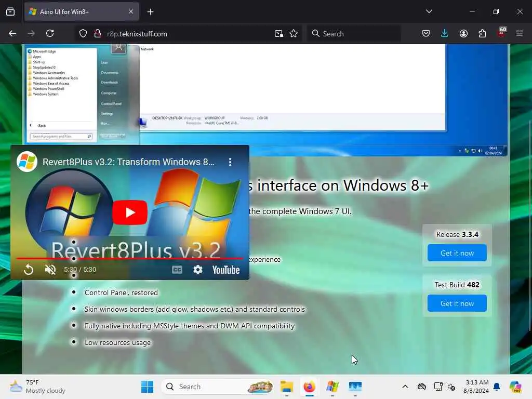
Task: Save page to Pocket
Action: point(426,33)
